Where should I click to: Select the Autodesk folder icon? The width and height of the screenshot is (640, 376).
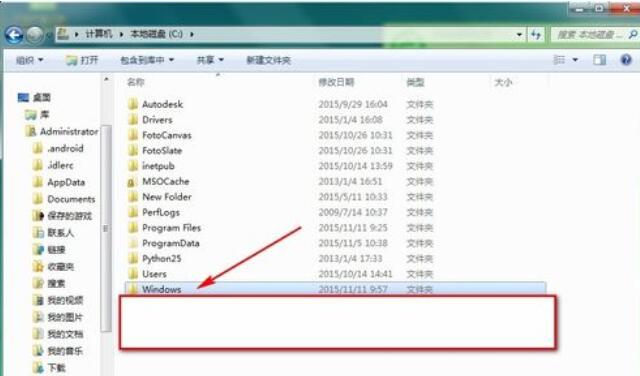tap(133, 104)
